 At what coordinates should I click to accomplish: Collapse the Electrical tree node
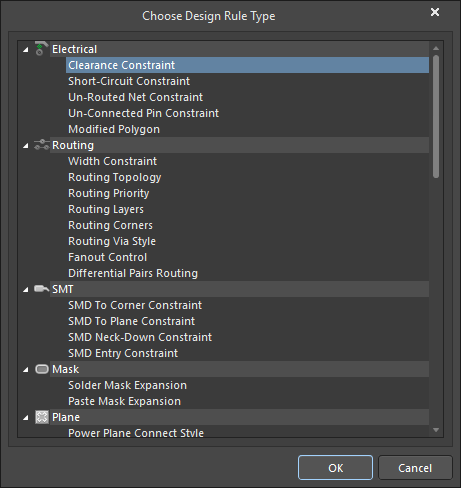(26, 50)
